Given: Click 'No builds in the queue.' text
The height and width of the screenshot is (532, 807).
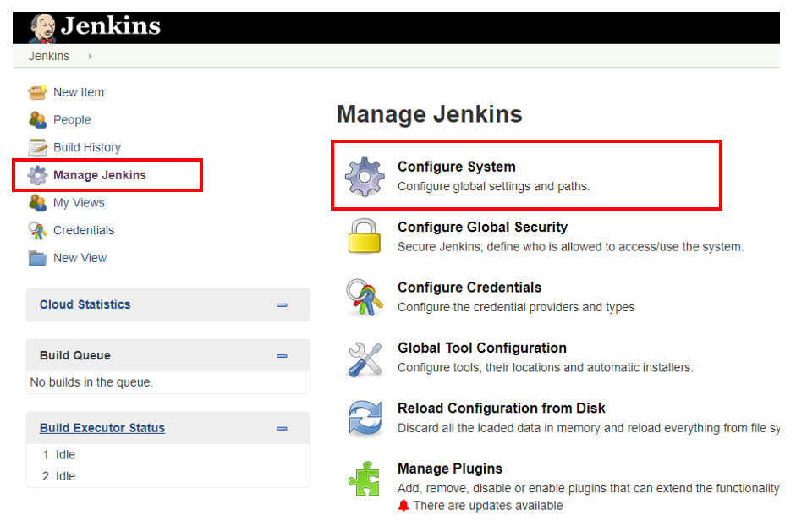Looking at the screenshot, I should click(x=91, y=382).
